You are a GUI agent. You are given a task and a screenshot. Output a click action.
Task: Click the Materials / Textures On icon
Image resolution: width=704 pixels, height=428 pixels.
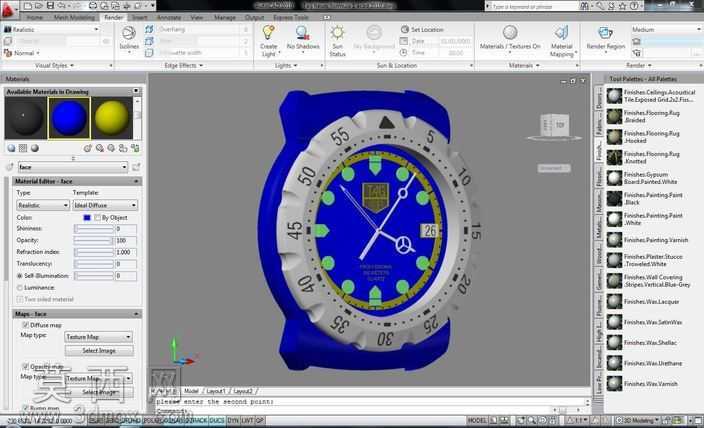point(510,33)
